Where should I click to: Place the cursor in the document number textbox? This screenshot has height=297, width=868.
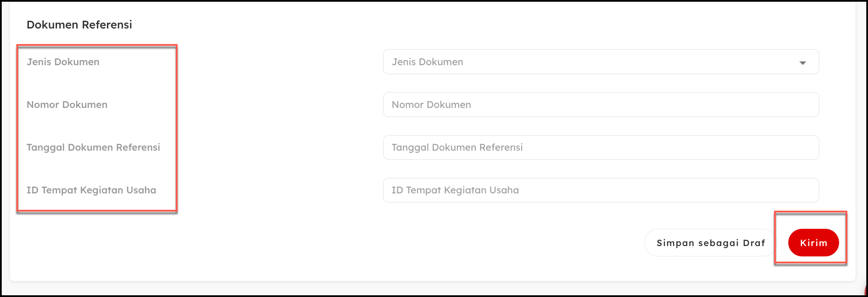tap(600, 104)
